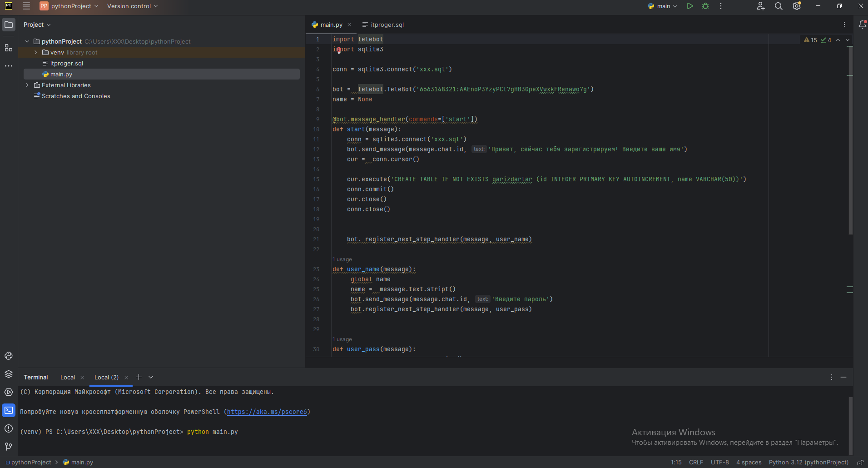
Task: Open the Problems tool window icon
Action: click(9, 428)
